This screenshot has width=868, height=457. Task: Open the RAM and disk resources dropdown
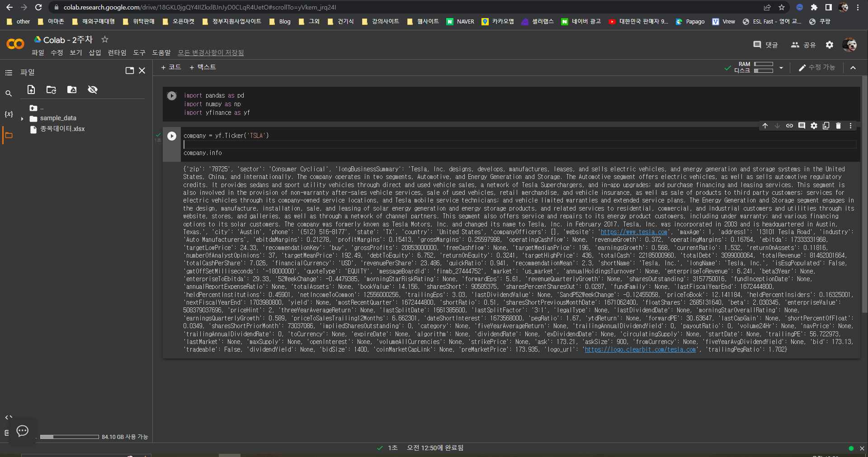[x=781, y=68]
